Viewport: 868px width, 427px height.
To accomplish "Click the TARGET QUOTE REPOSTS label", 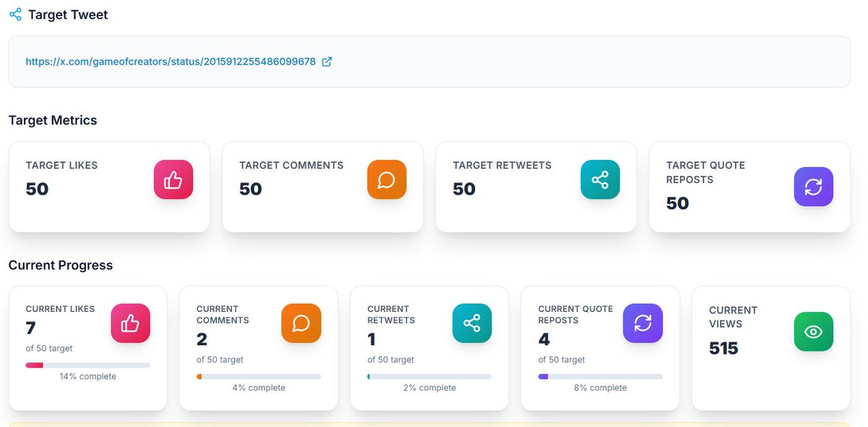I will (x=705, y=172).
